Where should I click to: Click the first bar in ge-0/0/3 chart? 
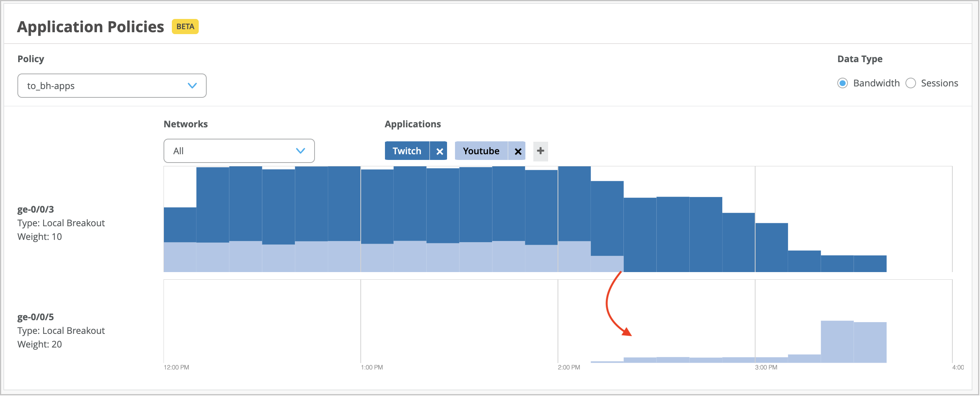click(x=180, y=240)
